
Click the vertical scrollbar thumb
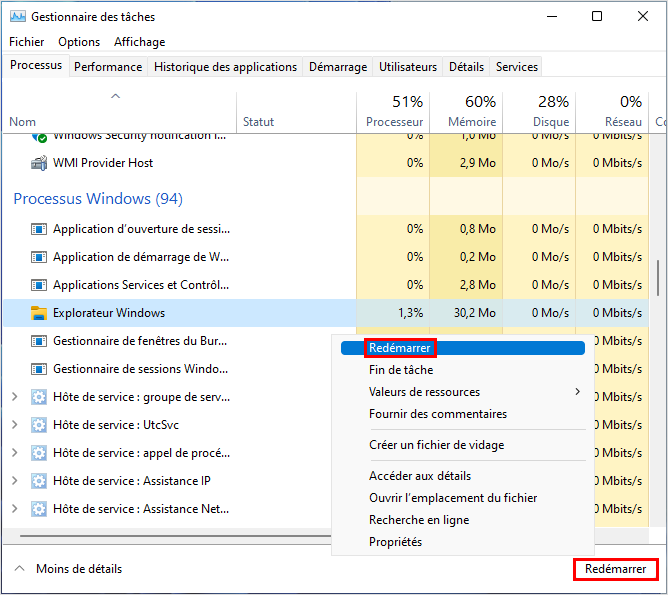tap(658, 278)
